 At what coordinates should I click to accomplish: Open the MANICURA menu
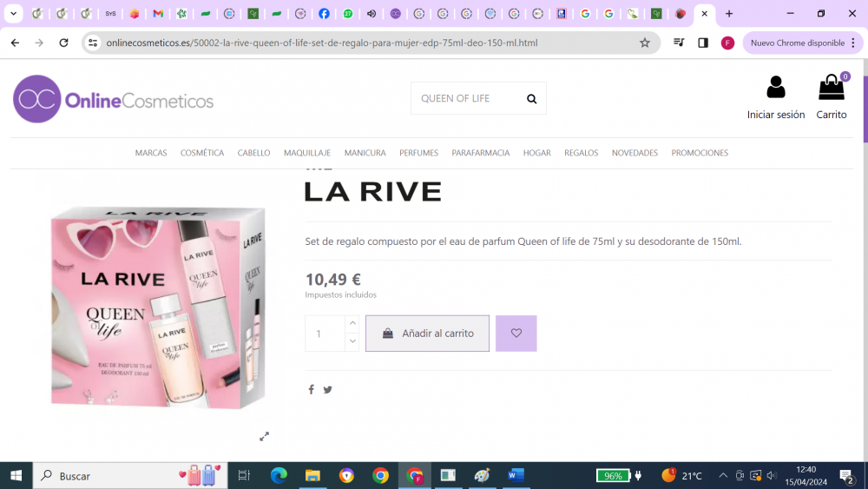click(365, 153)
